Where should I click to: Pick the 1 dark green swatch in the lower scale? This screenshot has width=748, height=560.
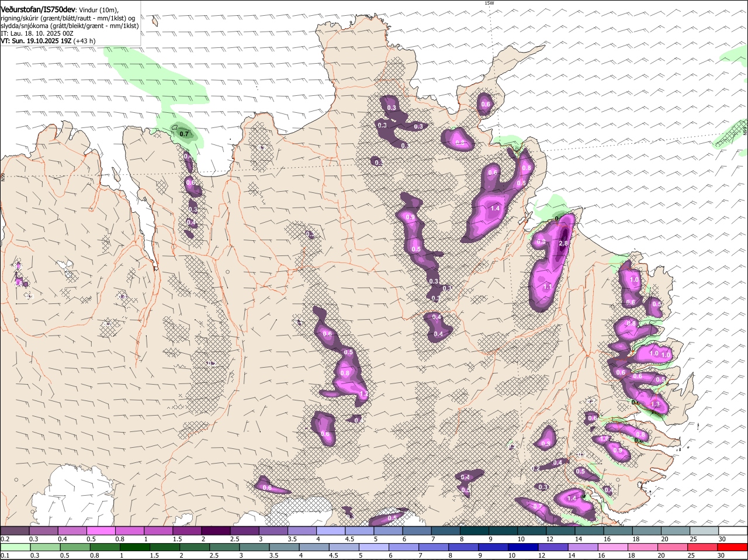[x=135, y=547]
